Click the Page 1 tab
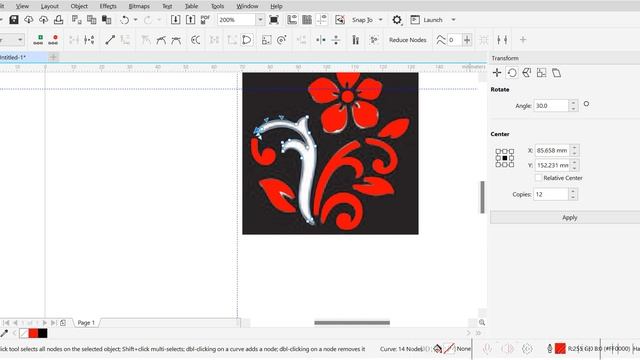Screen dimensions: 640x360 [x=86, y=322]
